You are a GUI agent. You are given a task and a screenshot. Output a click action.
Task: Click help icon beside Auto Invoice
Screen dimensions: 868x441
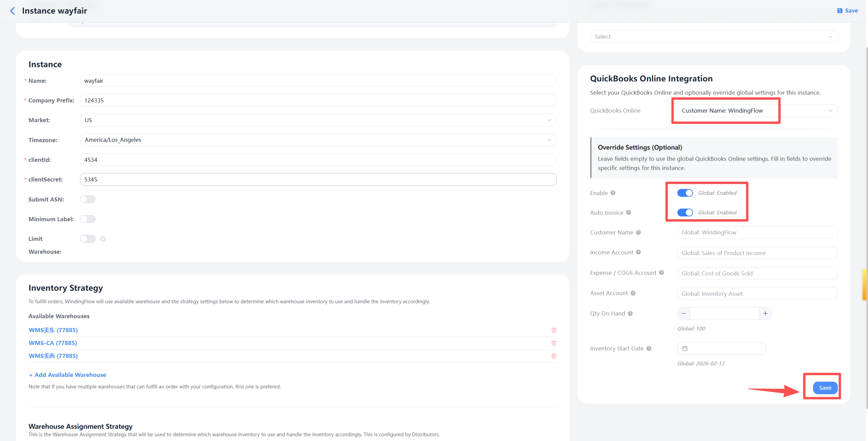(x=629, y=213)
